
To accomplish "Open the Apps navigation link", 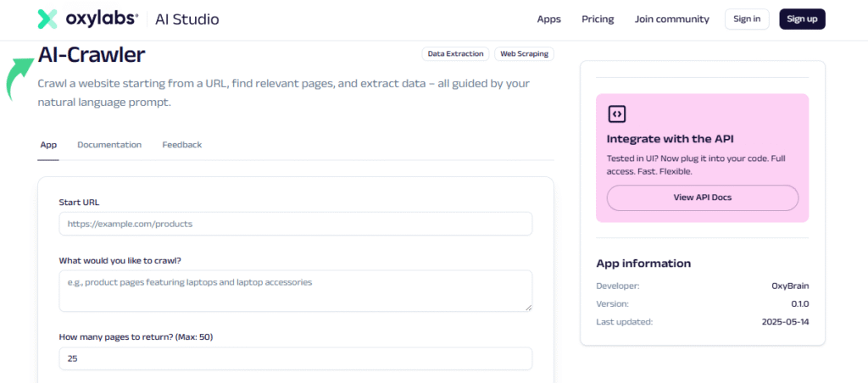I will tap(548, 19).
